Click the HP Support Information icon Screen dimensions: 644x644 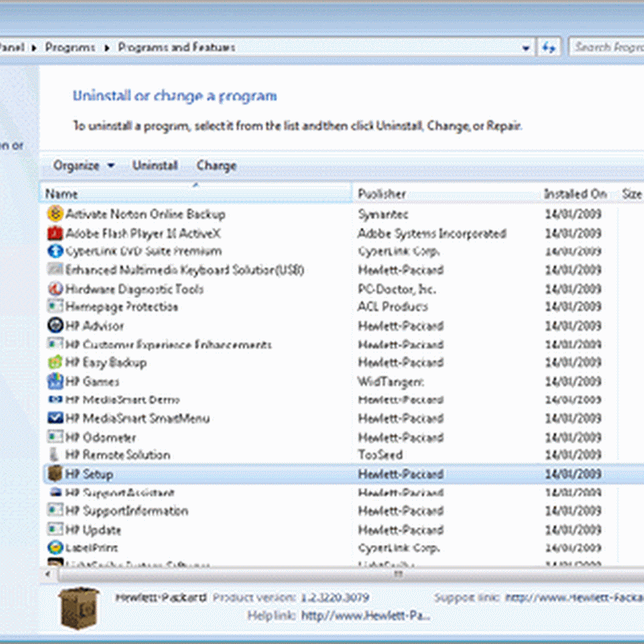pyautogui.click(x=55, y=510)
